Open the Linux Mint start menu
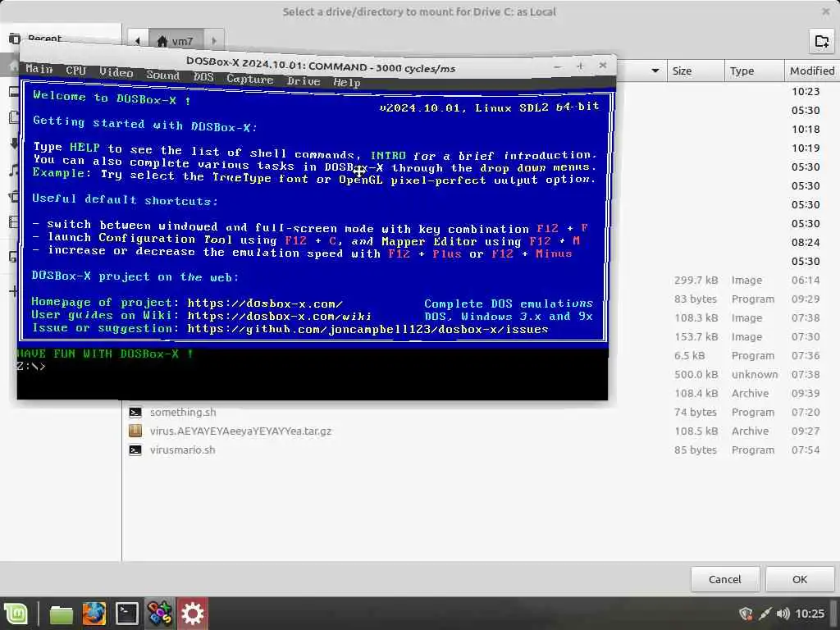This screenshot has height=630, width=840. point(16,614)
